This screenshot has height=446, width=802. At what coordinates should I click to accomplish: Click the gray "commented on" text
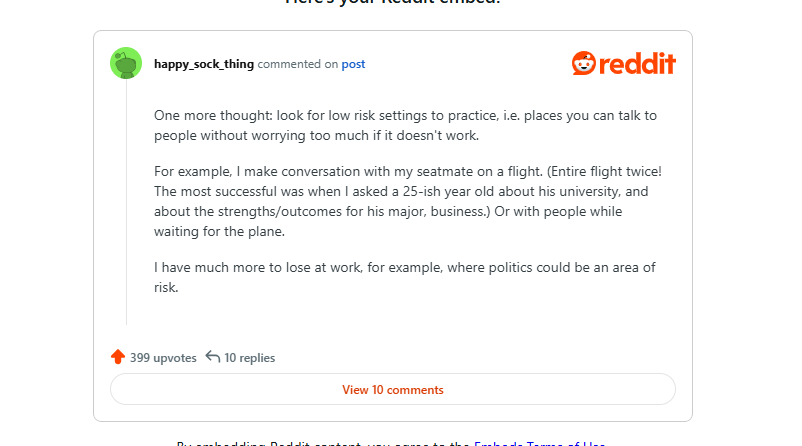(297, 64)
